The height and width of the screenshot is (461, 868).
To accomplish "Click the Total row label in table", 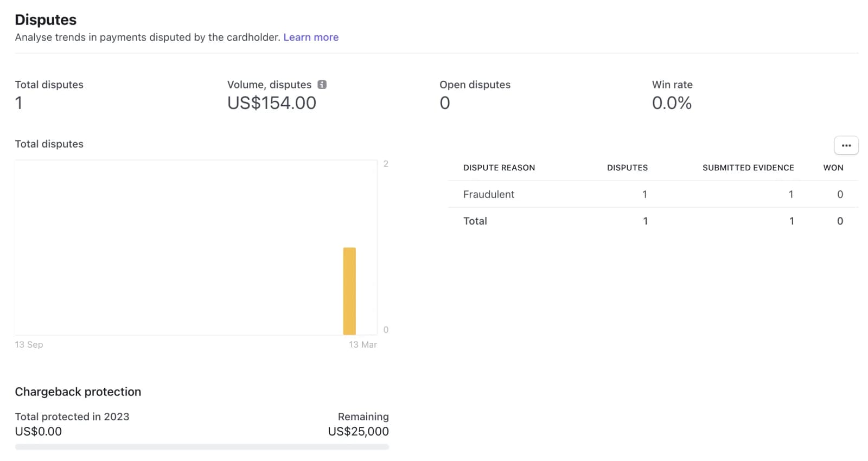I will pyautogui.click(x=475, y=221).
